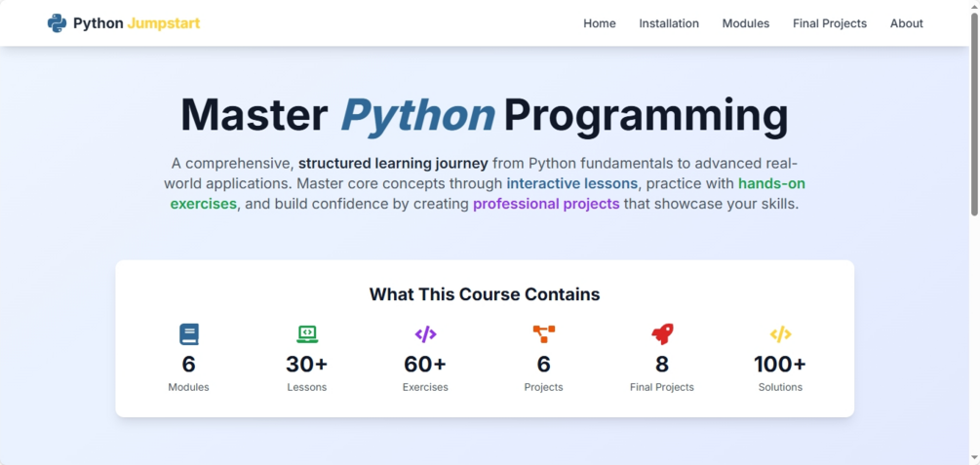The image size is (980, 465).
Task: Click the purple code Exercises icon
Action: pyautogui.click(x=425, y=334)
